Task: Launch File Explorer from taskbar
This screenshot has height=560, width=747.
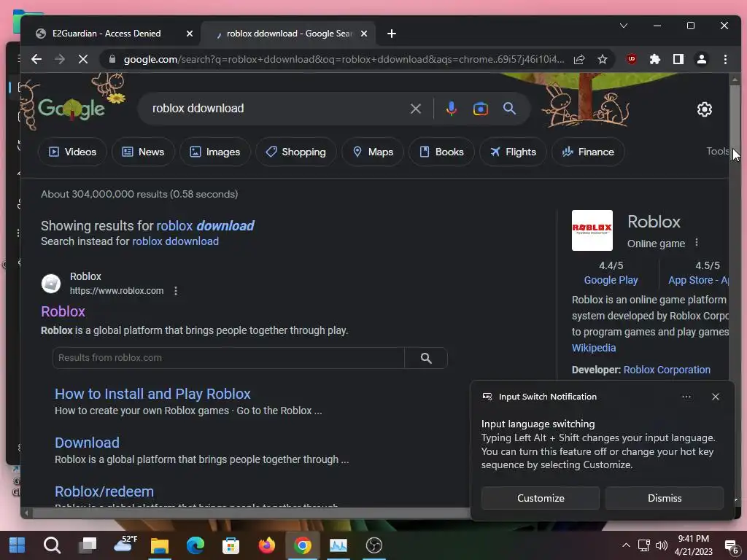Action: (x=160, y=545)
